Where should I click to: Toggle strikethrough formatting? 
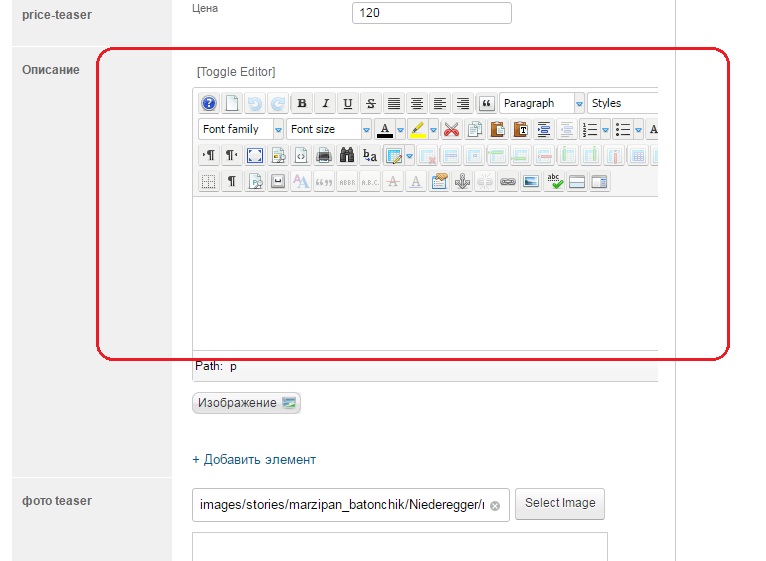[370, 103]
